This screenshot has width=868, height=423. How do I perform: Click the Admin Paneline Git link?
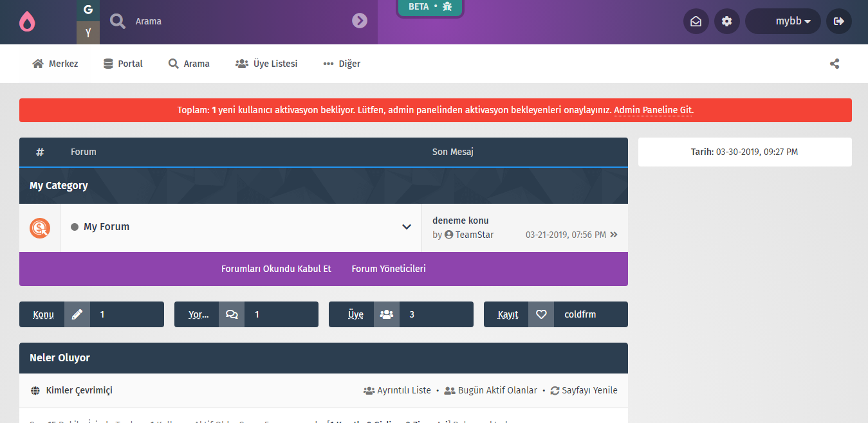[653, 110]
